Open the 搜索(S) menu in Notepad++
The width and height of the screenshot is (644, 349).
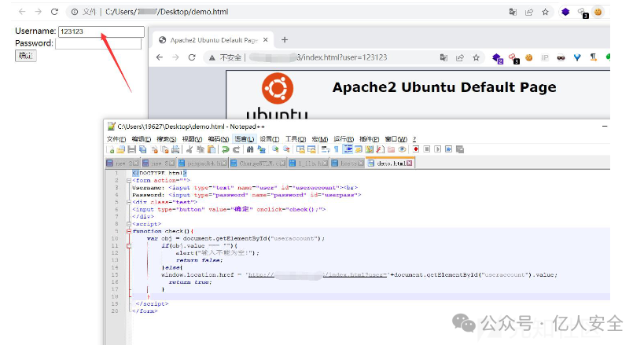pos(167,139)
